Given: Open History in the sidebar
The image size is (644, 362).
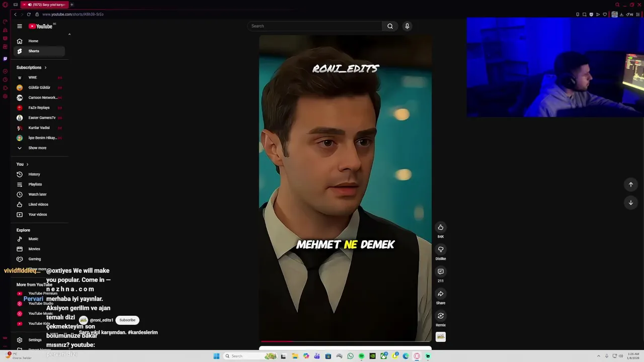Looking at the screenshot, I should [39, 174].
